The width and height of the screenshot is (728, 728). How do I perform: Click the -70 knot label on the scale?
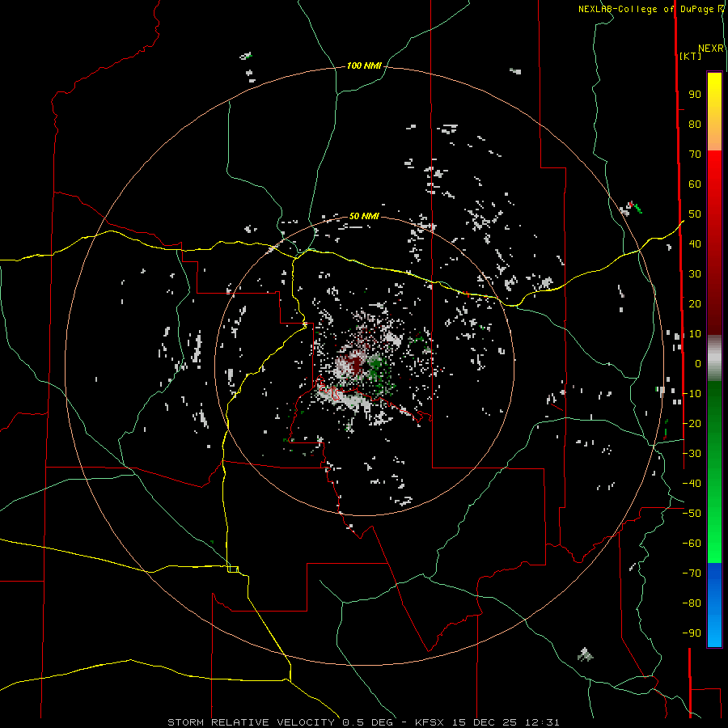click(x=692, y=574)
